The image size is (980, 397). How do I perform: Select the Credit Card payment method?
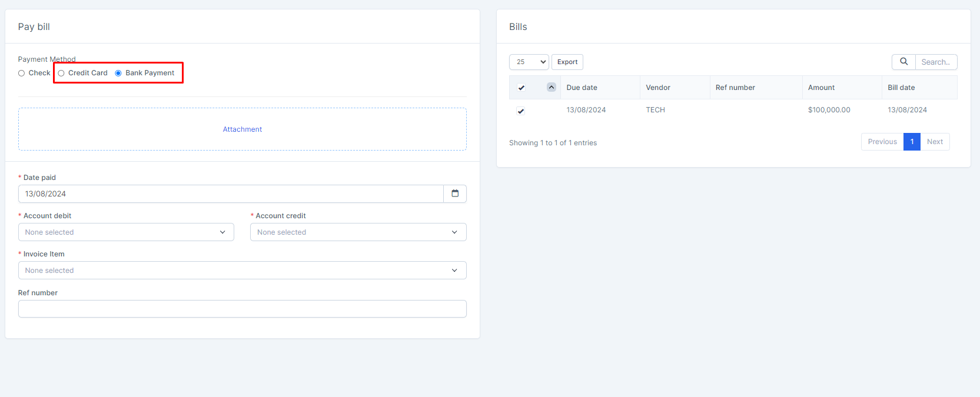tap(61, 74)
